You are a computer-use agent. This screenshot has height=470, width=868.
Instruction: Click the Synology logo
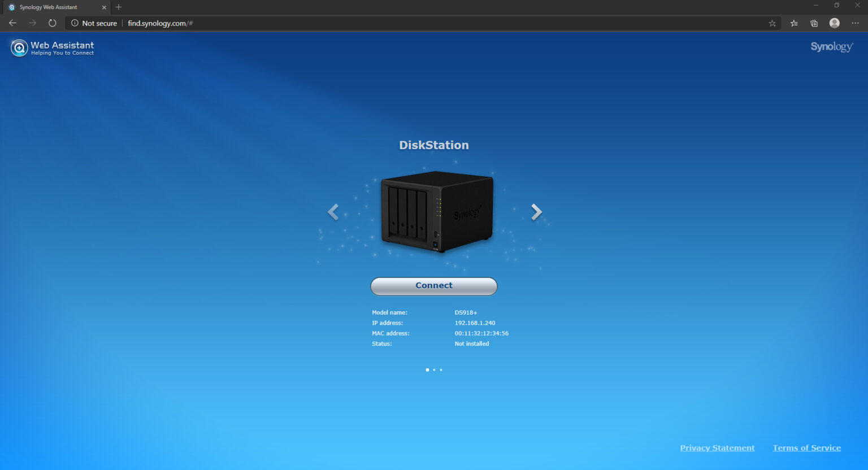(831, 47)
